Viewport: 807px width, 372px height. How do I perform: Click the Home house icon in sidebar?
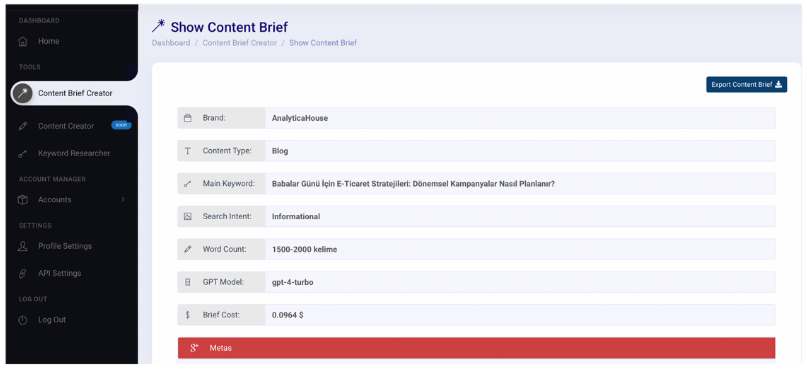23,41
